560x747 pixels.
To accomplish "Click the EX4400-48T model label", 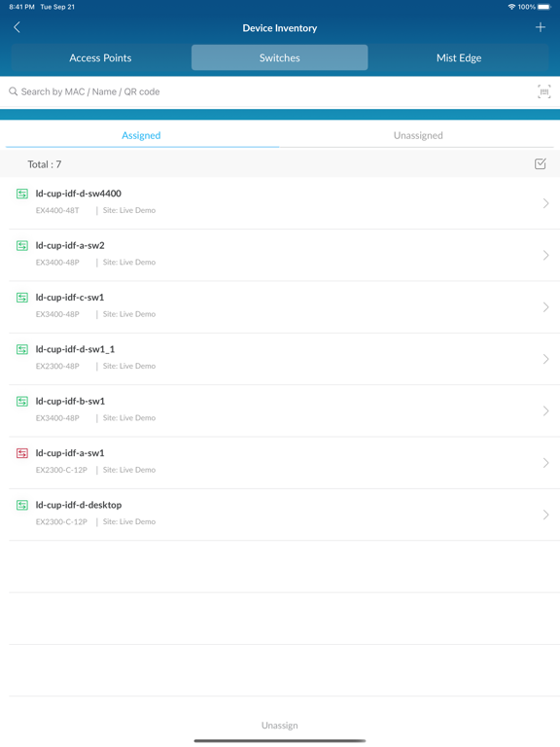I will click(57, 210).
